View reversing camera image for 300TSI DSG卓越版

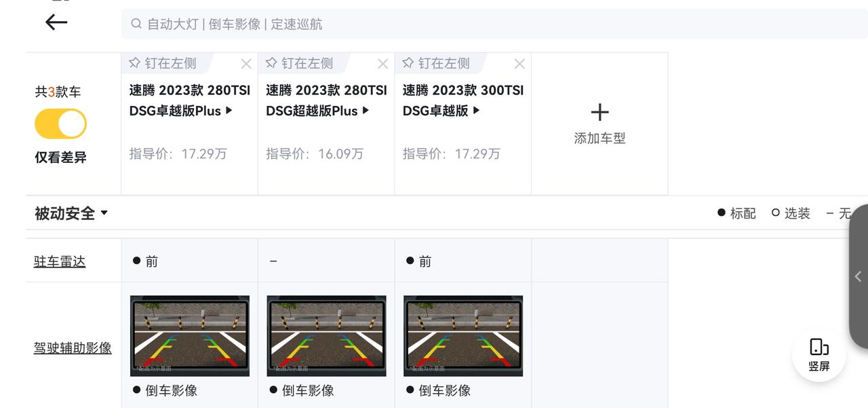coord(463,335)
